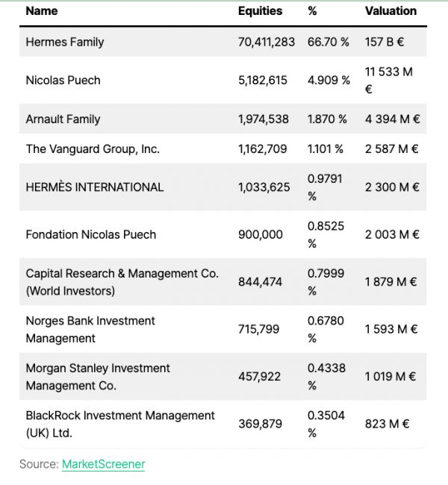
Task: Select the Hermes Family row name
Action: coord(65,43)
